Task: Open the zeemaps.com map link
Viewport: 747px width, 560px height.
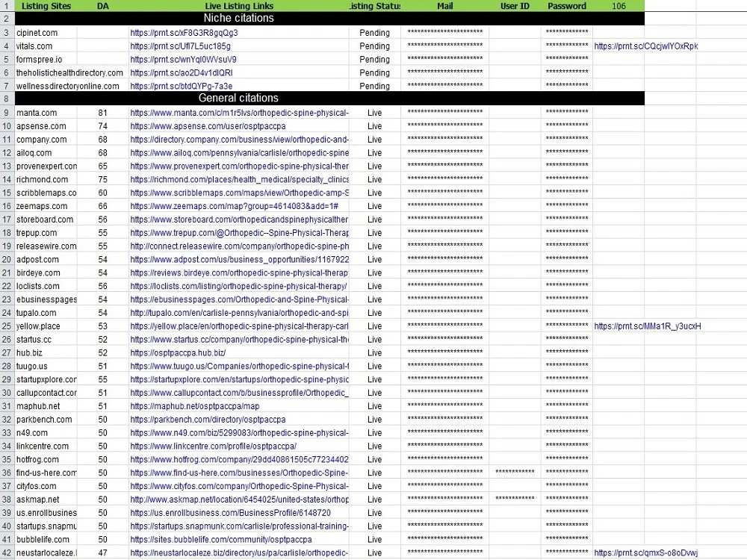Action: 234,206
